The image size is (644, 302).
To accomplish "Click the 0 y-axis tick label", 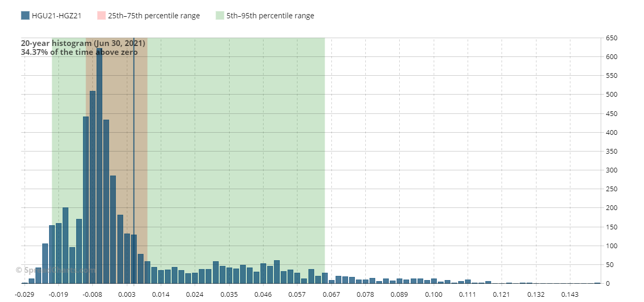I will point(607,284).
